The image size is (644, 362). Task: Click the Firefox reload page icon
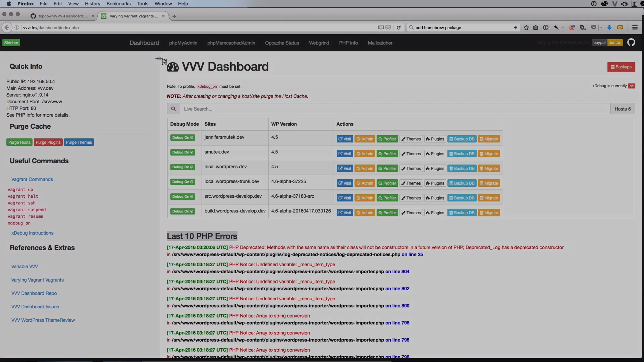tap(399, 28)
